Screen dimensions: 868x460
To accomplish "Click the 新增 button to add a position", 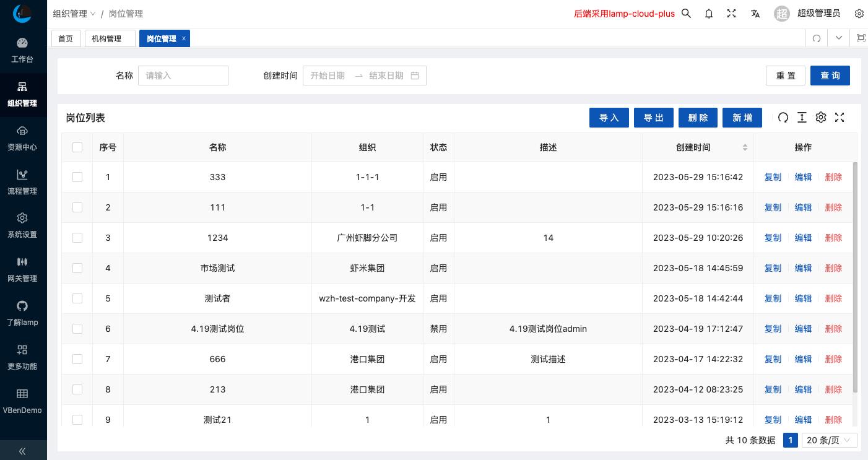I will tap(742, 117).
